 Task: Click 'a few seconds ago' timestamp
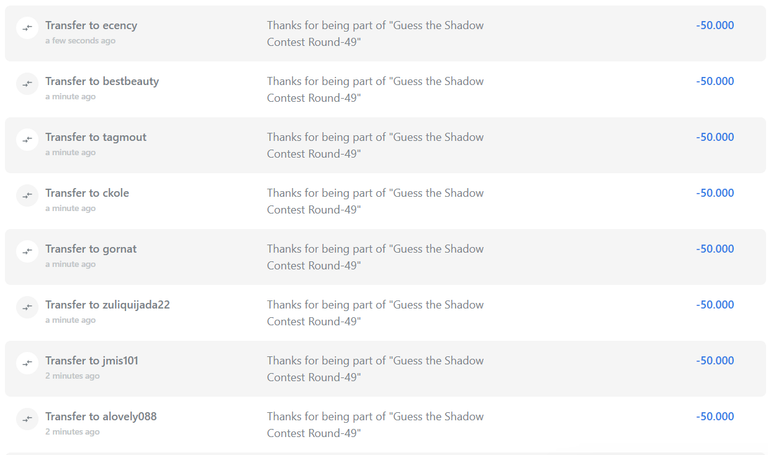click(80, 41)
